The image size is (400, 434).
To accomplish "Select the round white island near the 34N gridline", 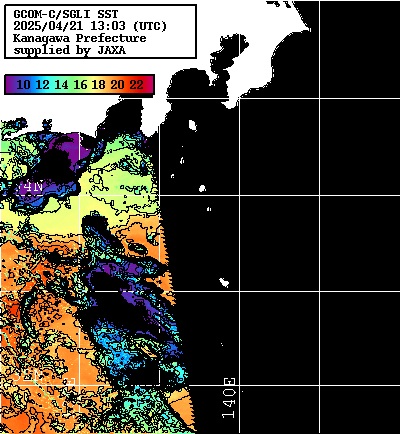I will tap(202, 188).
